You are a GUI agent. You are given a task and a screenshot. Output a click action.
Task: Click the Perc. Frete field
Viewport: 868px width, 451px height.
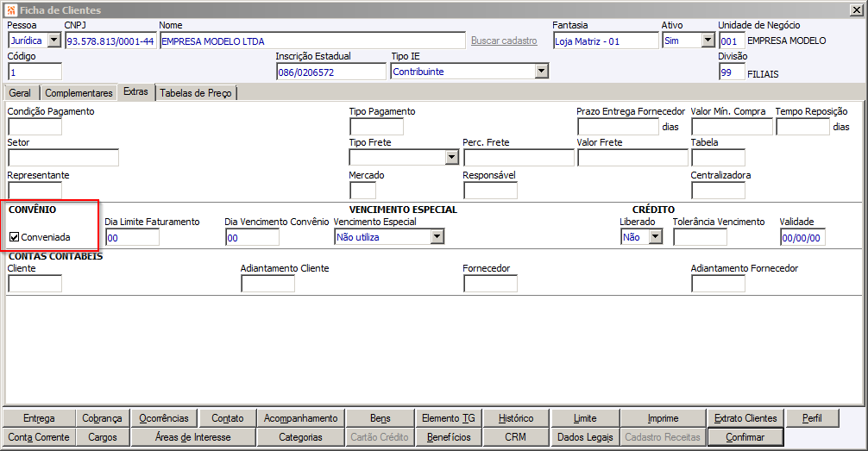click(x=519, y=158)
